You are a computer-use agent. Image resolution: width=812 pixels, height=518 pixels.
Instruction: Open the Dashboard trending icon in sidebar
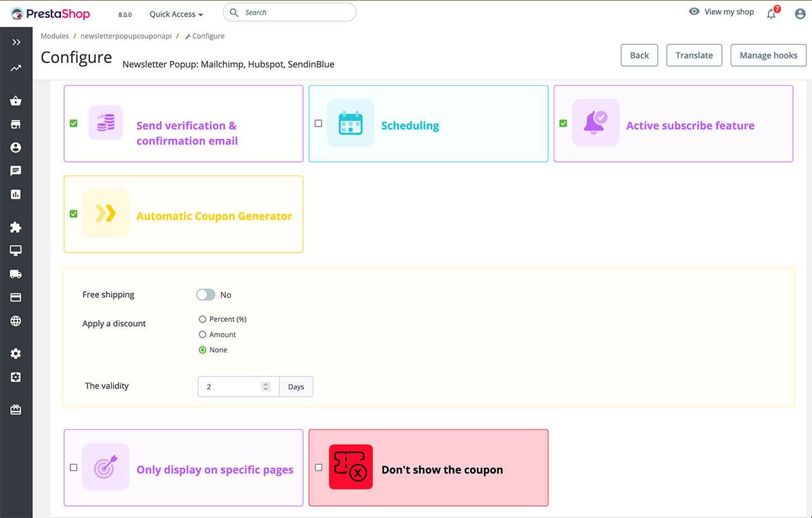16,68
